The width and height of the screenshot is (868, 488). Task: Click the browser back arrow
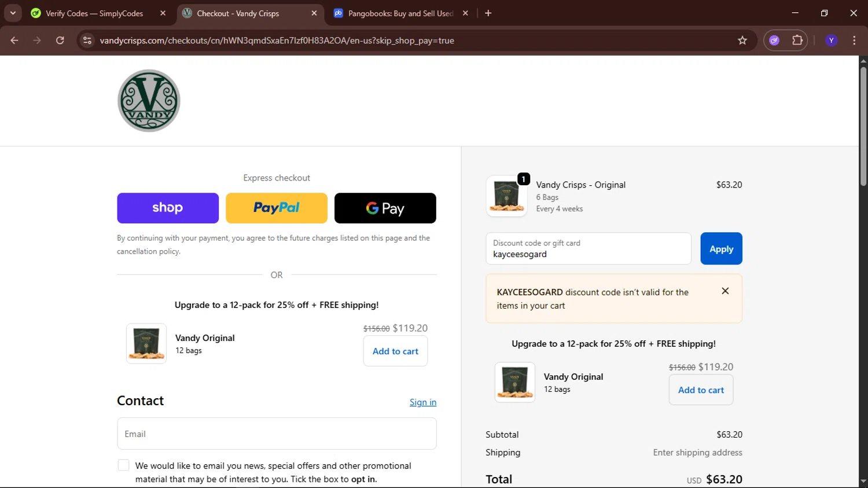coord(14,41)
